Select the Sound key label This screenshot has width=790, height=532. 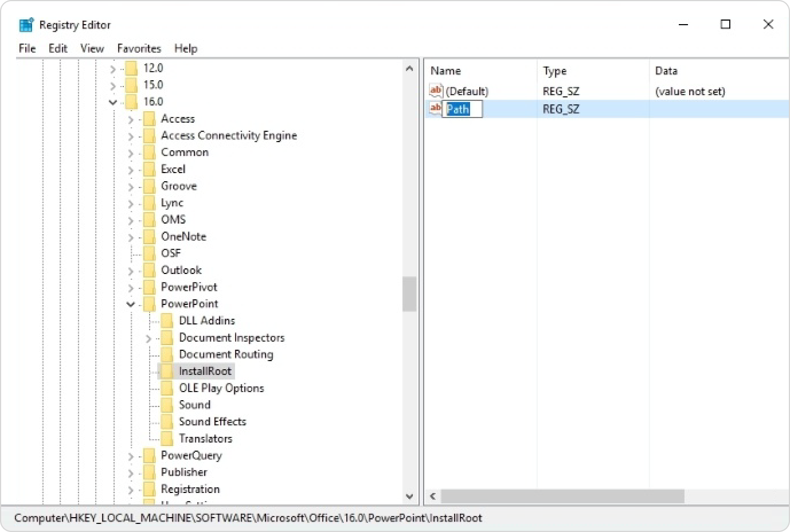pos(194,405)
